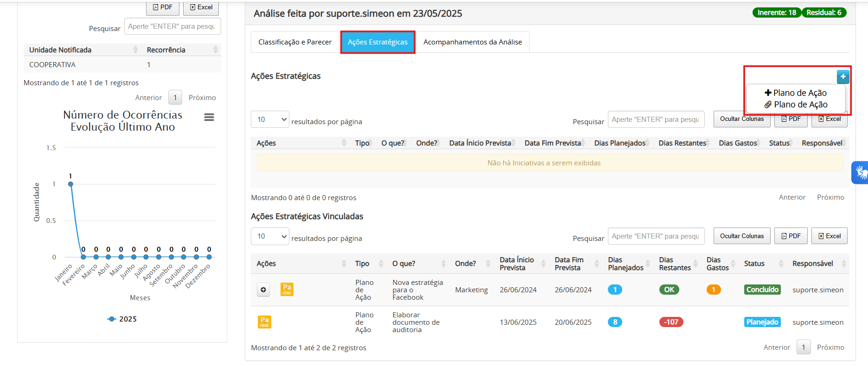Click yellow Pa icon in Marketing row
Screen dimensions: 868x372
[287, 290]
